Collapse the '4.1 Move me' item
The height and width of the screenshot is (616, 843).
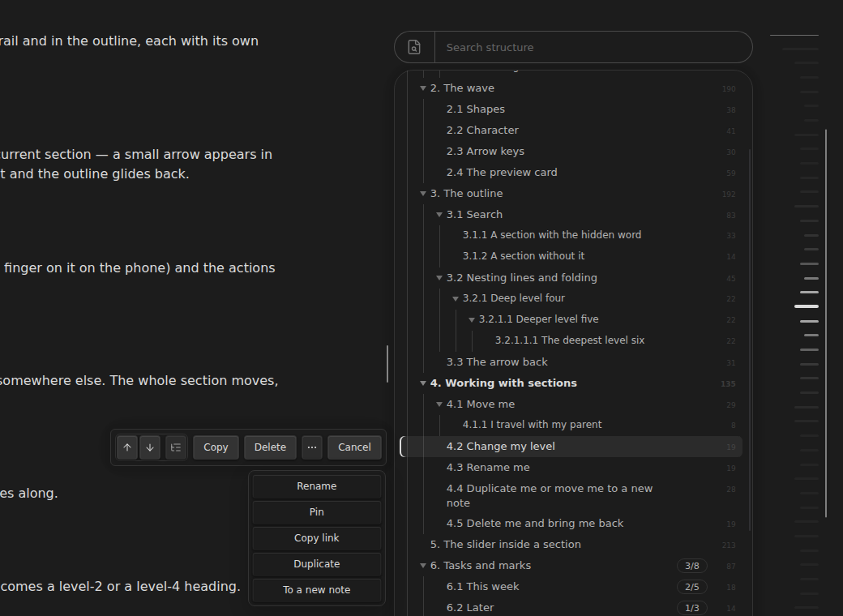tap(439, 404)
